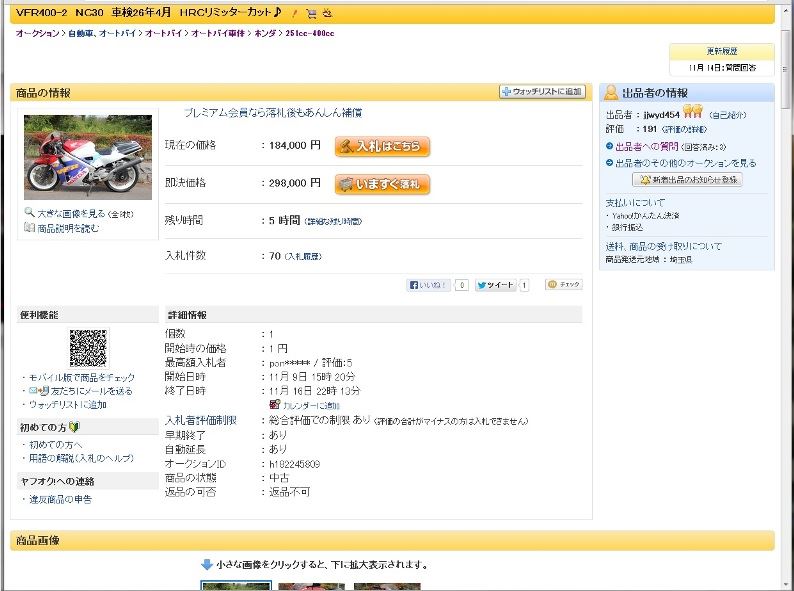Click カレンダーに追加 calendar link

(311, 406)
